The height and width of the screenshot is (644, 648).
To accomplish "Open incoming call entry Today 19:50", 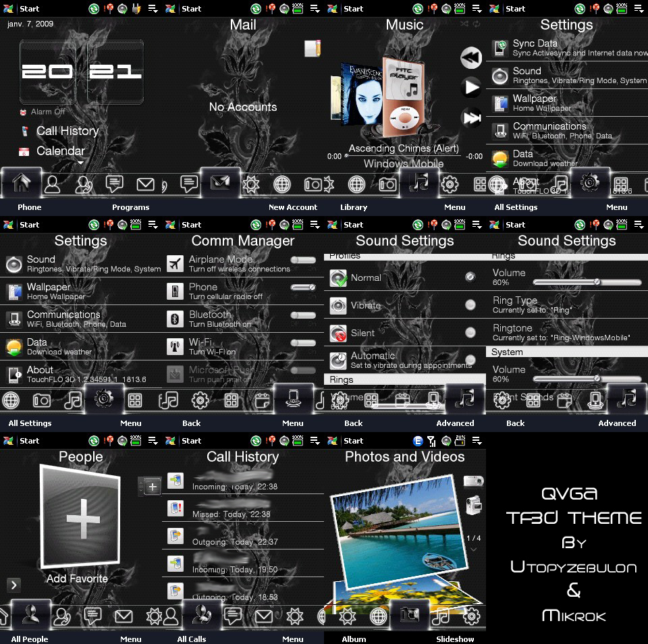I will pos(243,564).
